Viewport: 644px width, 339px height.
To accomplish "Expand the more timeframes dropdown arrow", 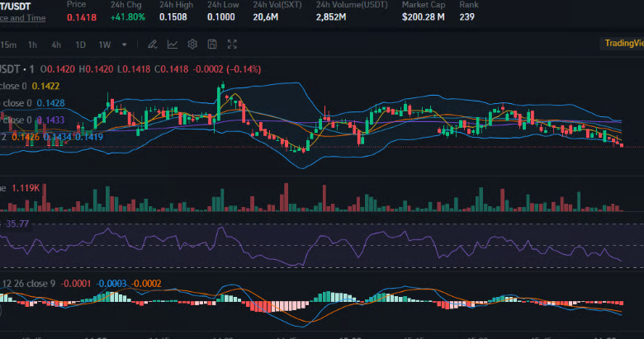I will pyautogui.click(x=124, y=45).
